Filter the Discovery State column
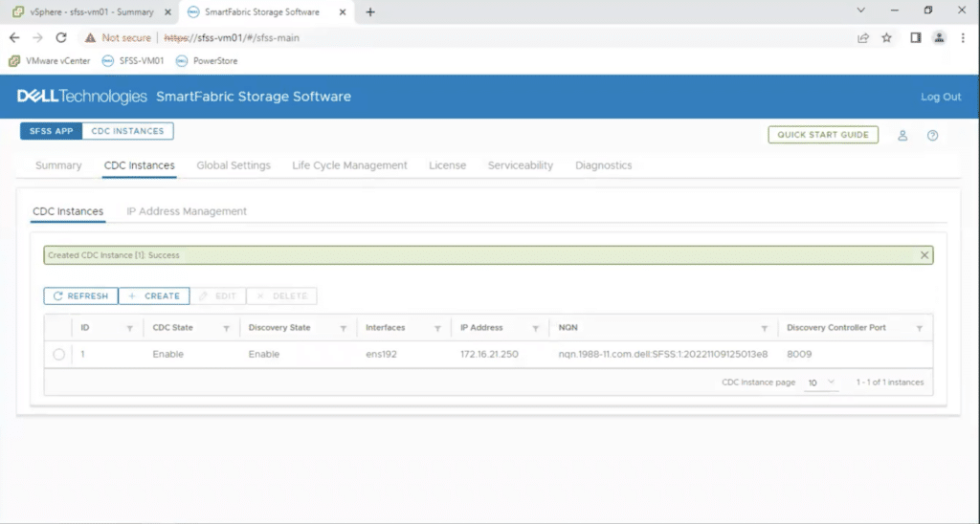Viewport: 980px width, 524px height. click(x=344, y=329)
